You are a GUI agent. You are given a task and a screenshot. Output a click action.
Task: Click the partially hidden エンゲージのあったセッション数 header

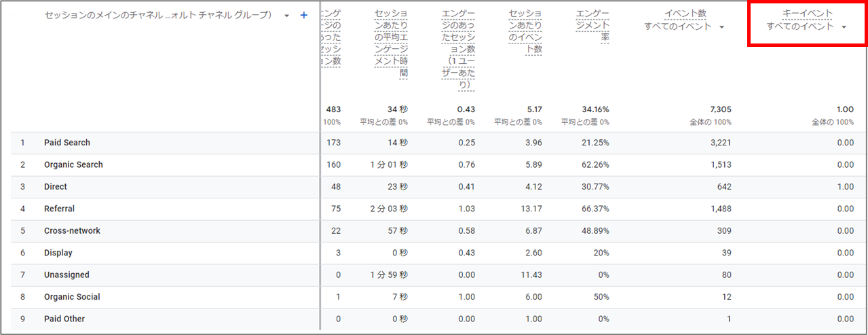(331, 37)
